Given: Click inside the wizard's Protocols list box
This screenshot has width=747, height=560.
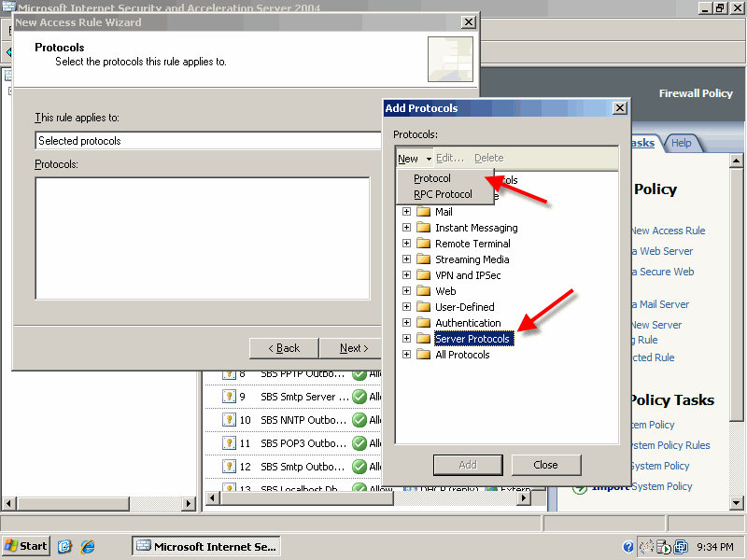Looking at the screenshot, I should pos(203,239).
